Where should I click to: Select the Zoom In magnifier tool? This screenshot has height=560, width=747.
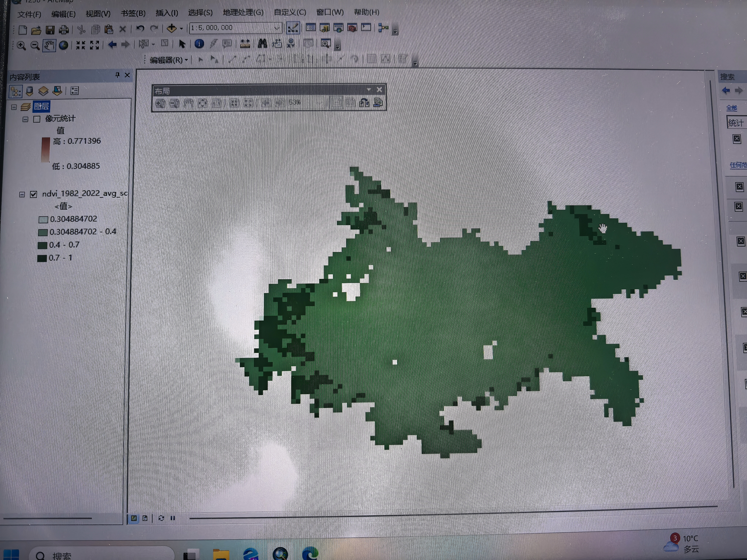[21, 45]
